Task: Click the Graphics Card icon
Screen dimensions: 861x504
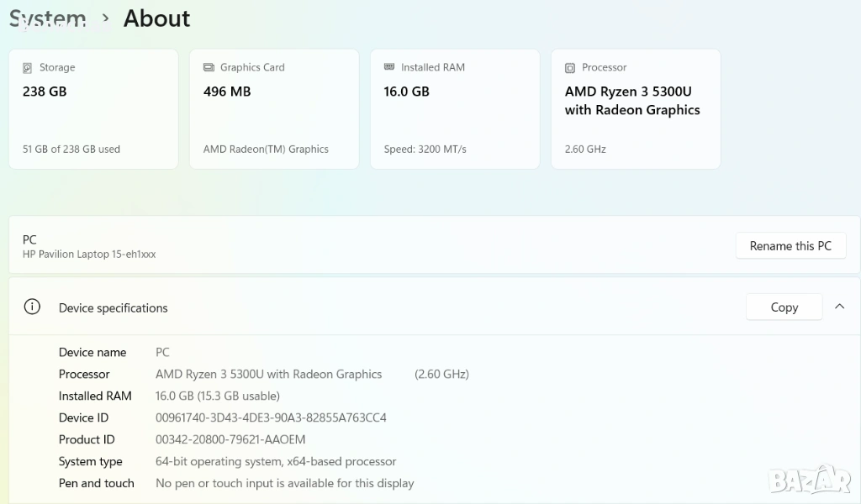Action: [x=209, y=67]
